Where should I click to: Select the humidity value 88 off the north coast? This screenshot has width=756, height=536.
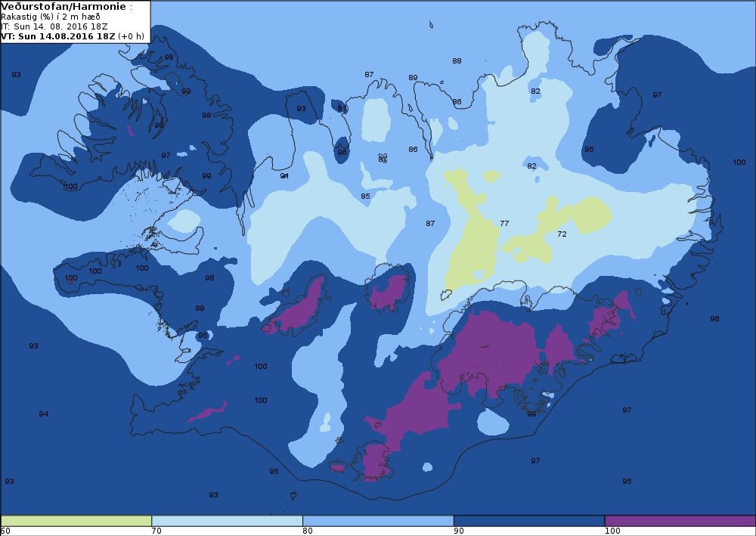457,60
